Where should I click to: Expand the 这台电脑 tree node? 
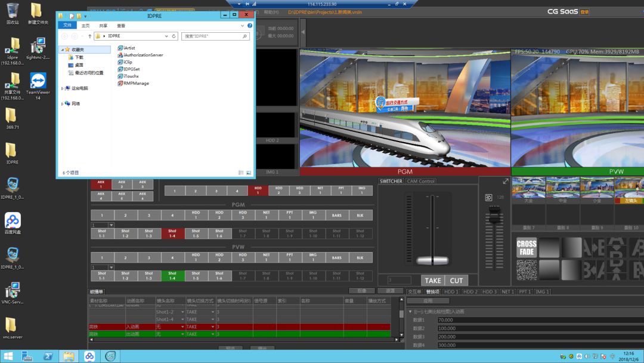tap(63, 88)
